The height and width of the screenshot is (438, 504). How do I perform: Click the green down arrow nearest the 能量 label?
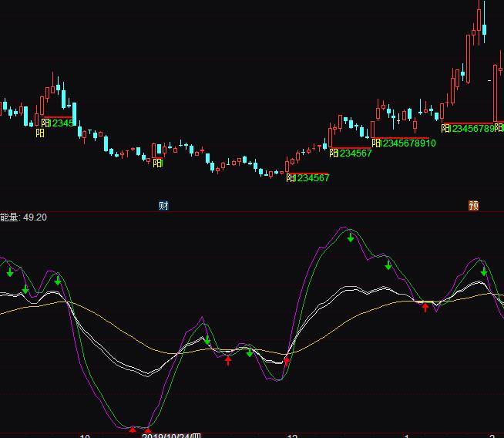(10, 271)
